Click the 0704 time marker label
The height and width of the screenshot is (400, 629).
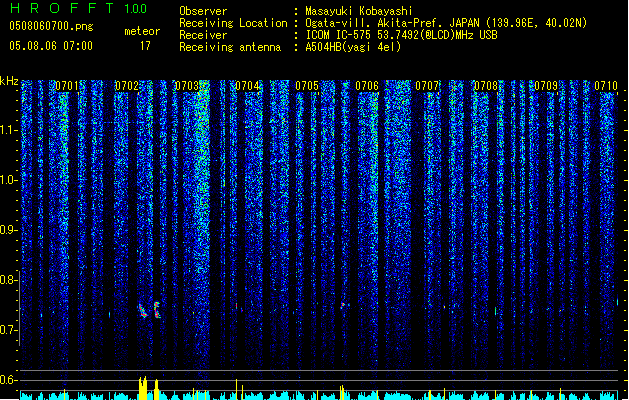[247, 86]
